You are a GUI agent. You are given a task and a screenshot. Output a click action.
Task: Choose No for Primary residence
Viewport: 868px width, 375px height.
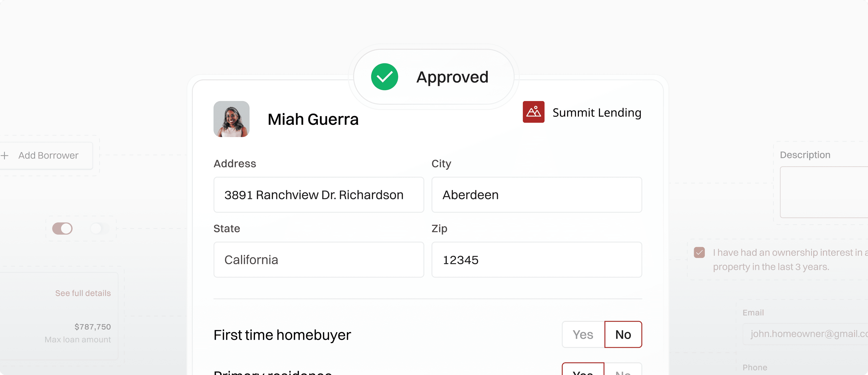[623, 371]
